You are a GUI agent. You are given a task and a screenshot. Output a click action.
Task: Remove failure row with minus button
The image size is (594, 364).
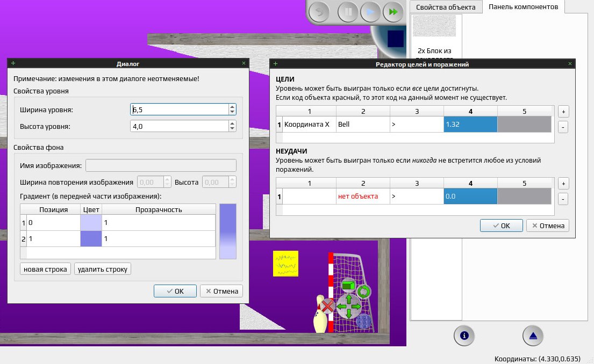563,199
